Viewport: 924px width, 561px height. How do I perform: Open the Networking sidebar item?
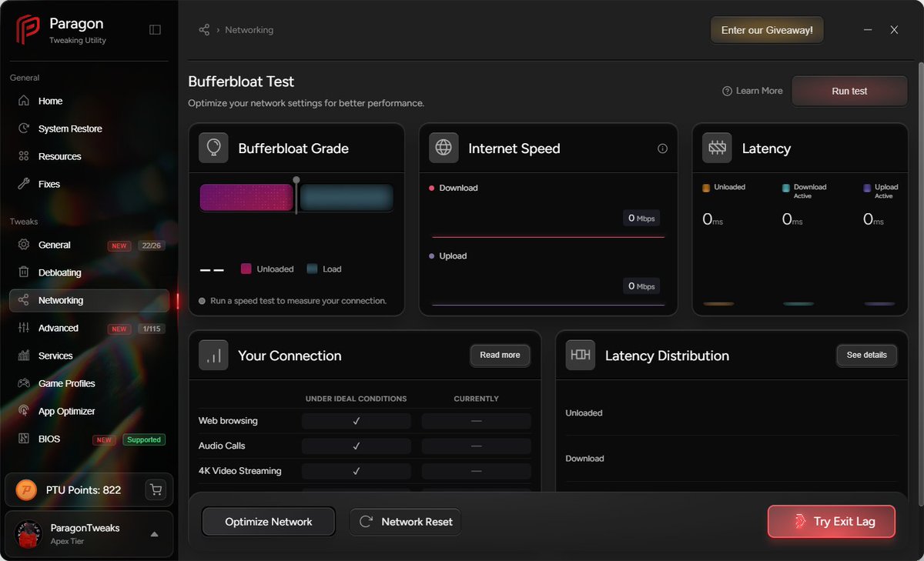(x=89, y=300)
